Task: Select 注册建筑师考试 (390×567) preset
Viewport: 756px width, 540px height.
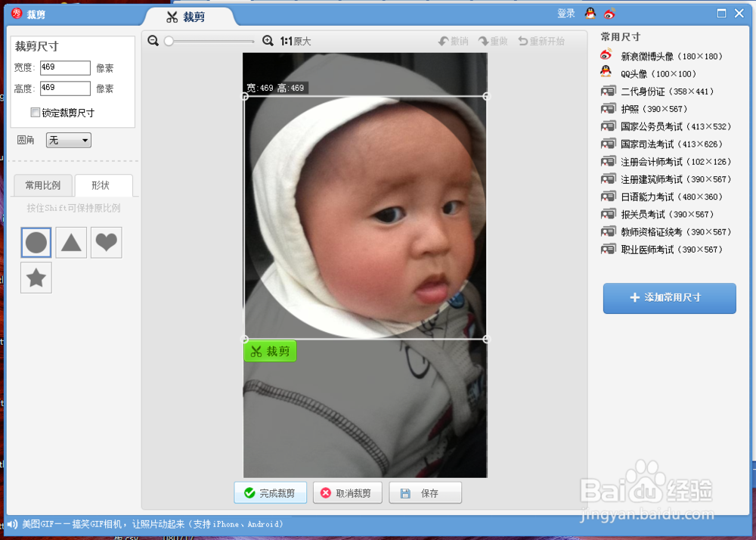Action: (668, 179)
